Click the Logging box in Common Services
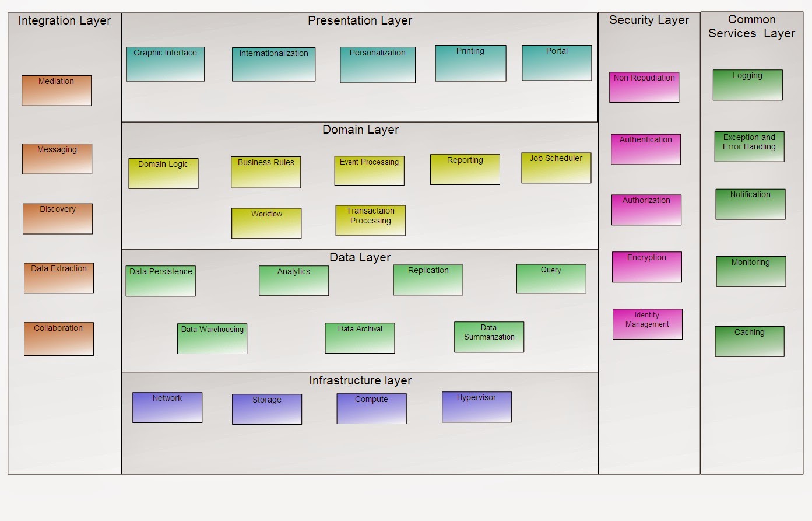The width and height of the screenshot is (812, 521). (747, 85)
